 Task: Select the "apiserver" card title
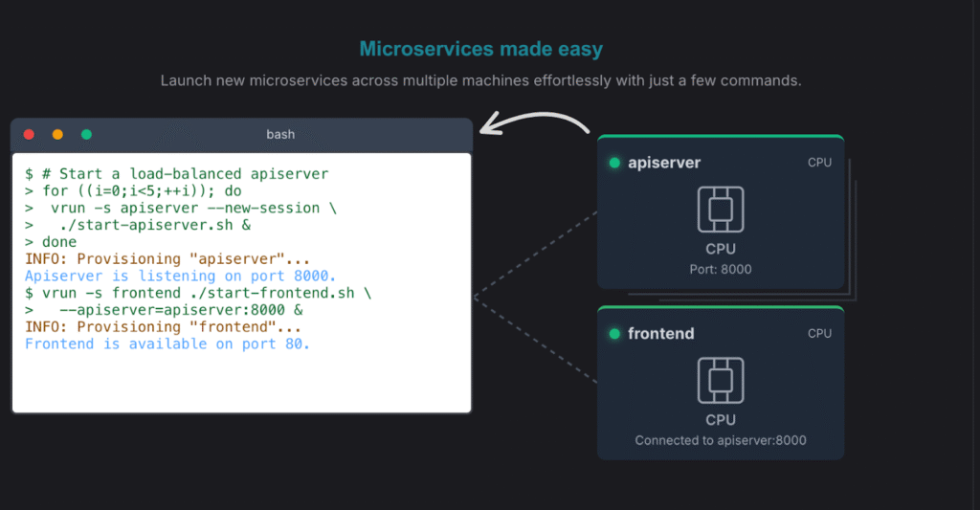[664, 163]
